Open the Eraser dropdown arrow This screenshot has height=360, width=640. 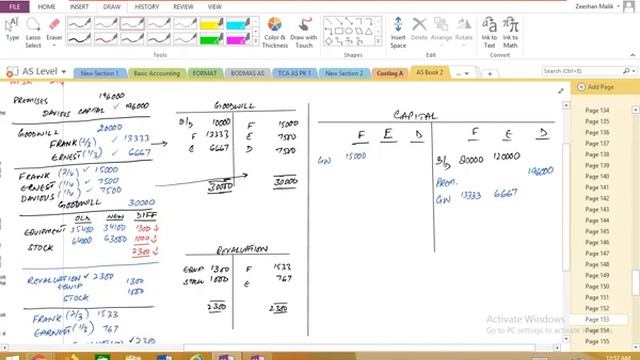point(54,45)
